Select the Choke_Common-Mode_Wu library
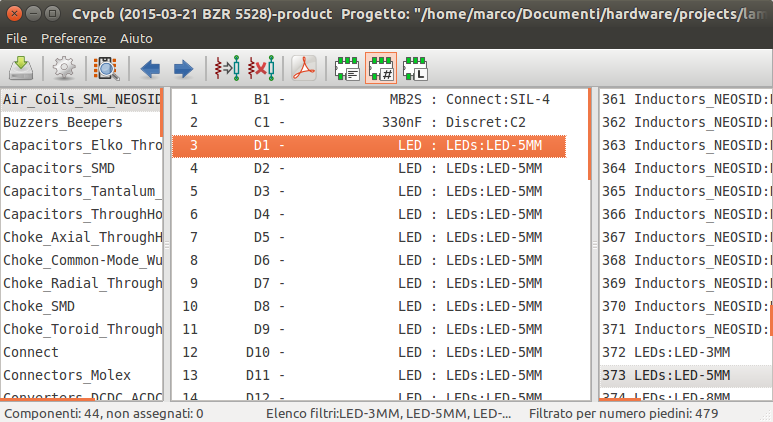Image resolution: width=773 pixels, height=422 pixels. point(81,260)
